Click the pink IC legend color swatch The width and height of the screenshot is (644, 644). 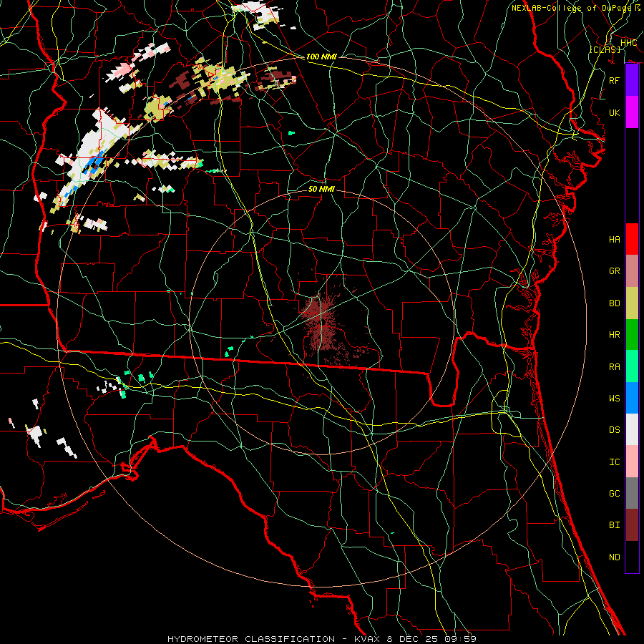click(632, 462)
